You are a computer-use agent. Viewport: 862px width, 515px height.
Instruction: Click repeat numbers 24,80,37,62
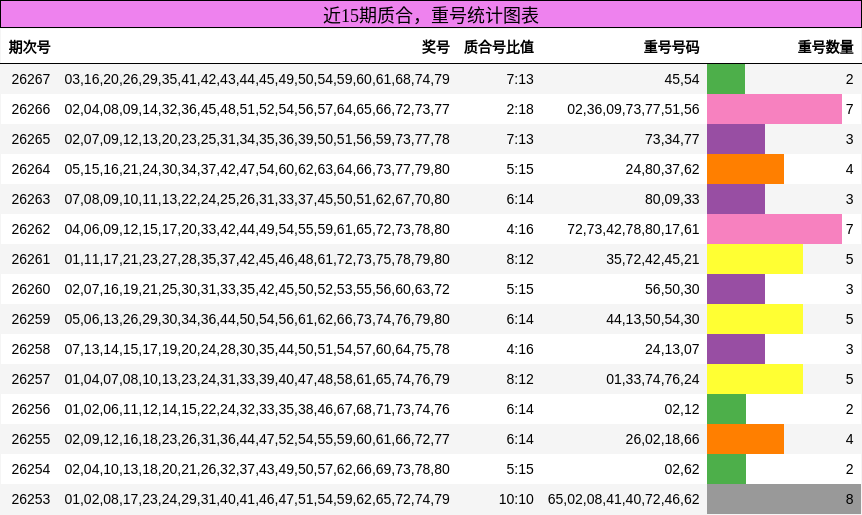(x=662, y=169)
